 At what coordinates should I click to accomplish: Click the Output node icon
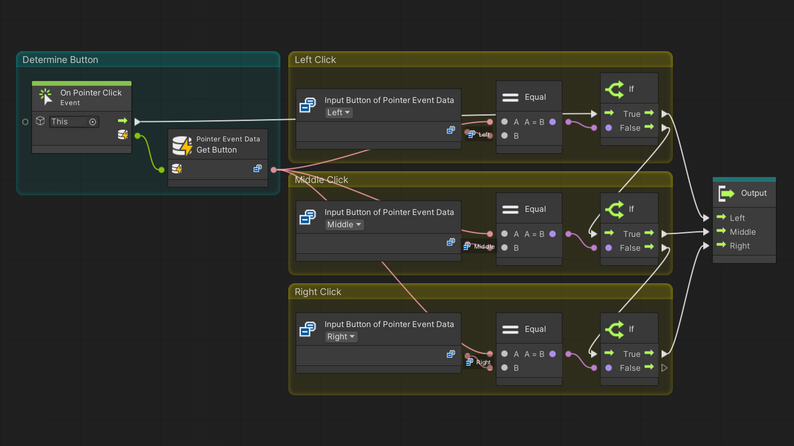(x=726, y=193)
